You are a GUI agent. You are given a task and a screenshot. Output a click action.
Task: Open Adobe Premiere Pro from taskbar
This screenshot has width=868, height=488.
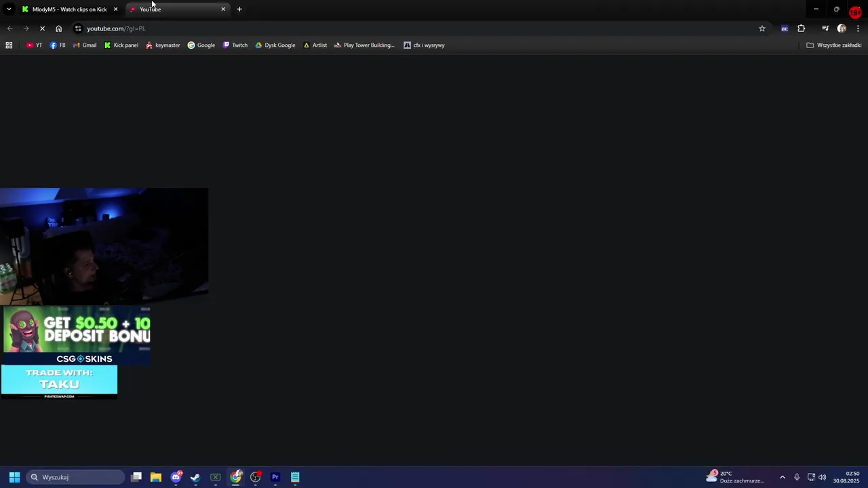click(x=275, y=477)
